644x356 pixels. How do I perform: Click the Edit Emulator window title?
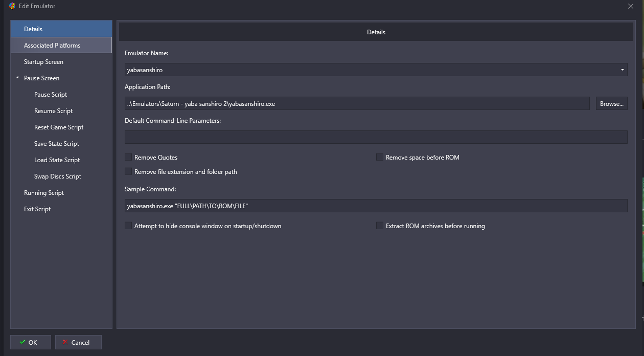pyautogui.click(x=37, y=6)
